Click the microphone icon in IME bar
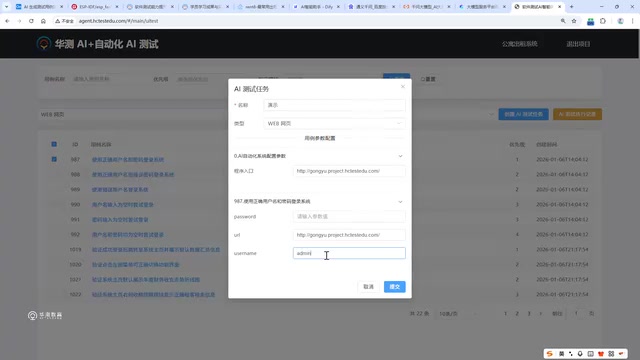This screenshot has height=360, width=640. point(580,353)
